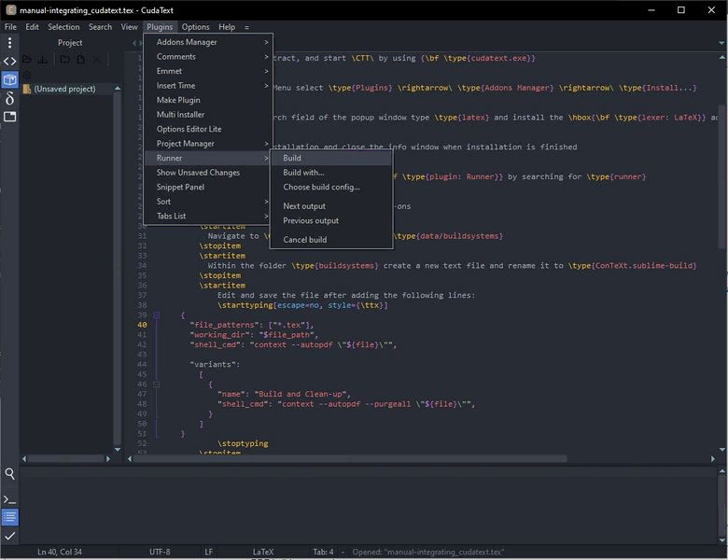
Task: Open the File menu
Action: point(10,27)
